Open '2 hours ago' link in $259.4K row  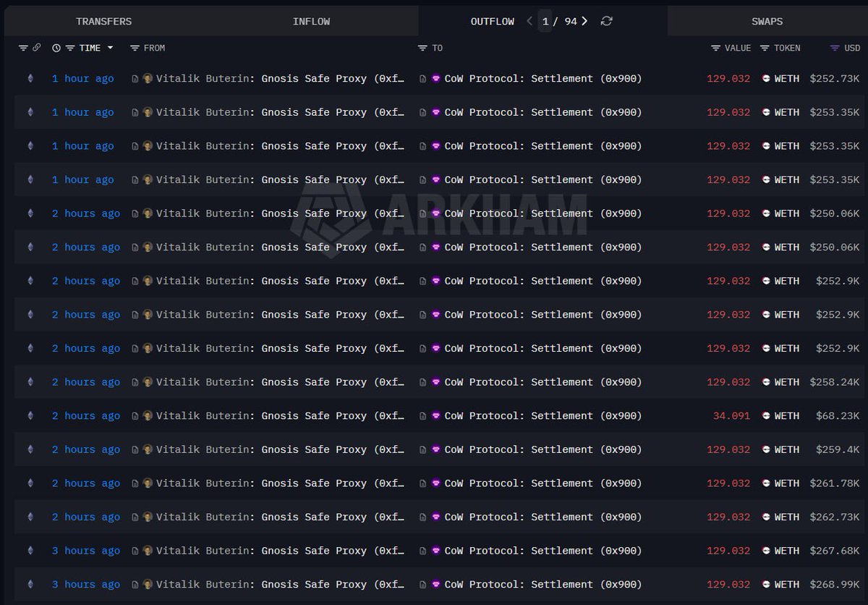86,449
